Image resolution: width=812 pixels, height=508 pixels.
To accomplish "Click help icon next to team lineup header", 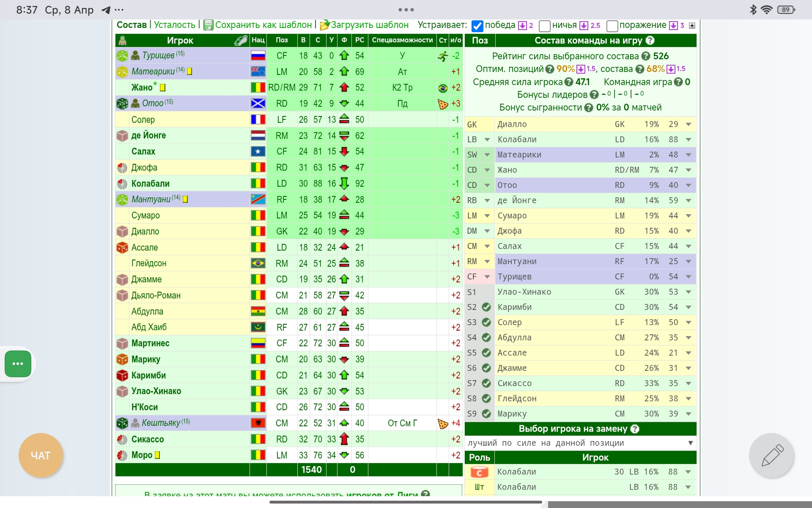I will (650, 41).
